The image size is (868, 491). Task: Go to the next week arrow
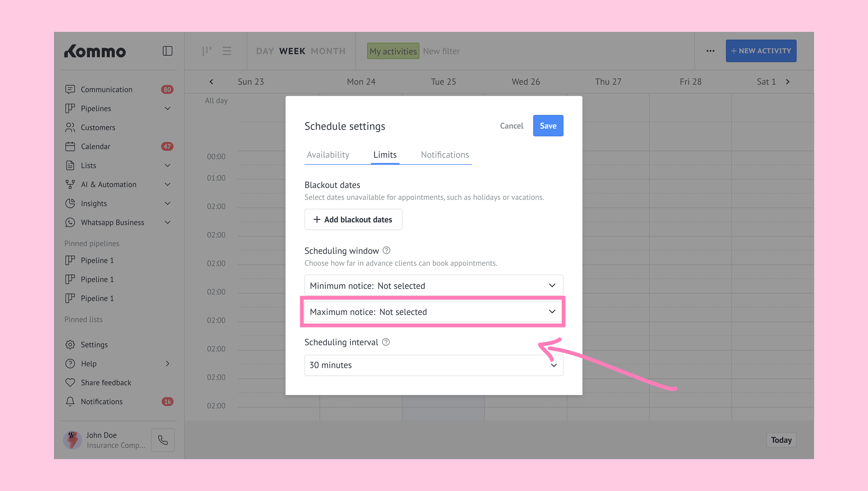point(788,82)
